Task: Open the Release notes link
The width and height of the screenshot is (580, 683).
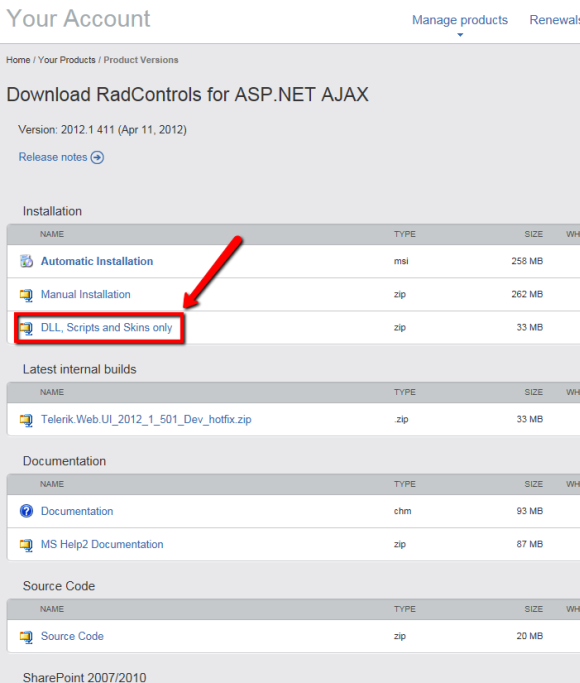Action: tap(53, 157)
